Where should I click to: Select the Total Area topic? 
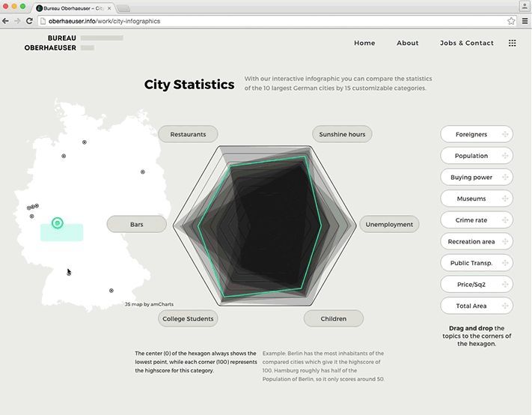click(x=477, y=306)
